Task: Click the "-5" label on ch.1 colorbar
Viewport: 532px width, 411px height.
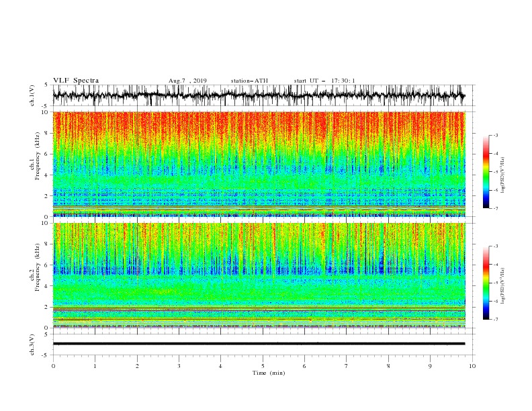Action: (x=495, y=172)
